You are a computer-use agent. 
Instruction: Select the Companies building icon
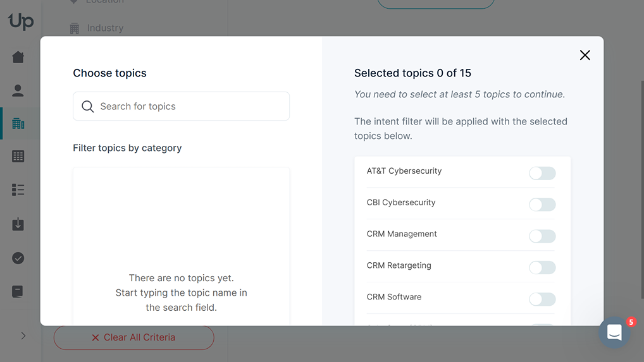(18, 123)
